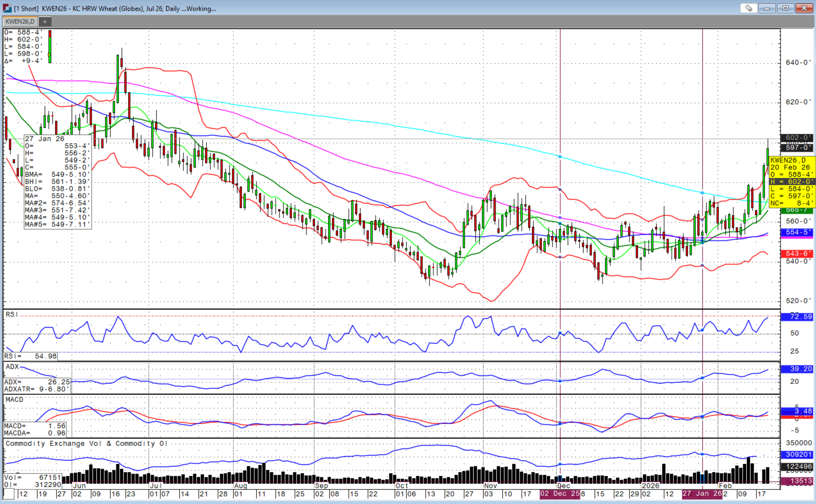This screenshot has width=816, height=504.
Task: Click the blue 554-5 price label
Action: pyautogui.click(x=797, y=232)
